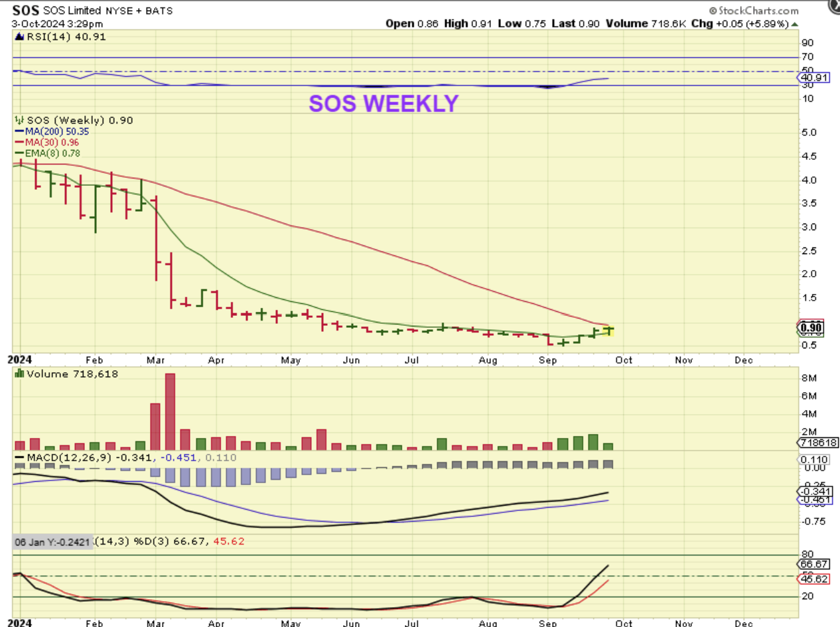Click the purple SOS WEEKLY title
840x627 pixels.
tap(384, 104)
